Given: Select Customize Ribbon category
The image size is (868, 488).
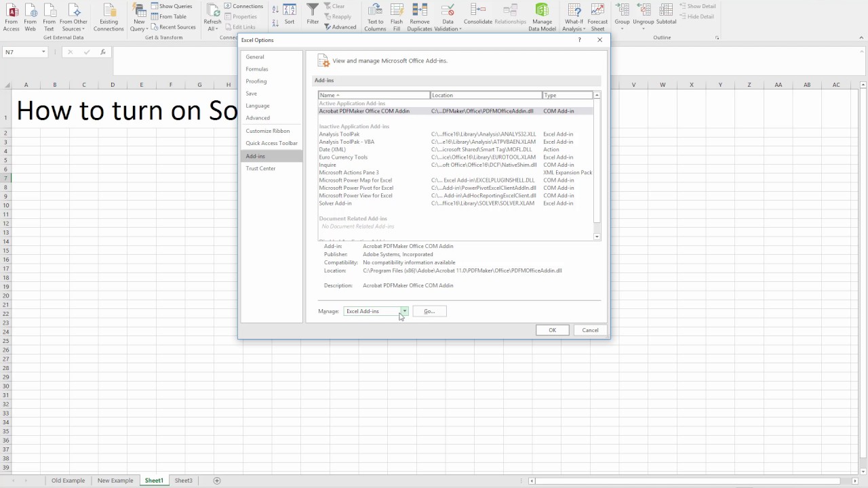Looking at the screenshot, I should (x=271, y=131).
